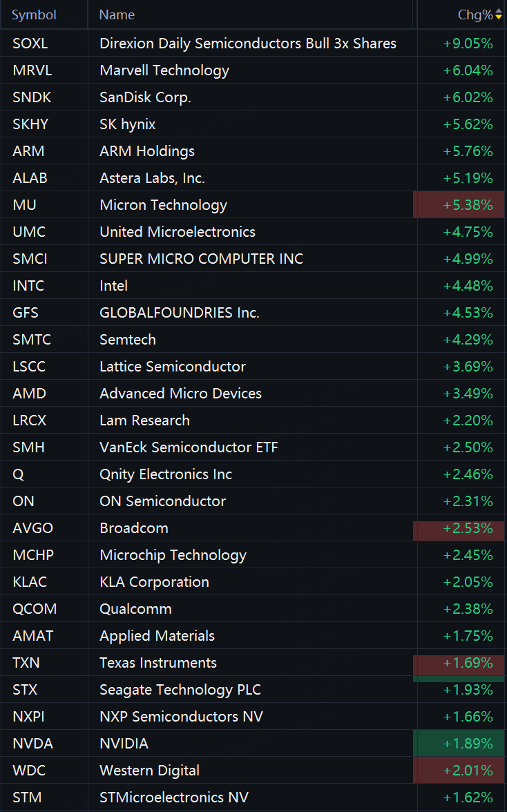Sort by the Name column header
507x812 pixels.
pyautogui.click(x=117, y=14)
